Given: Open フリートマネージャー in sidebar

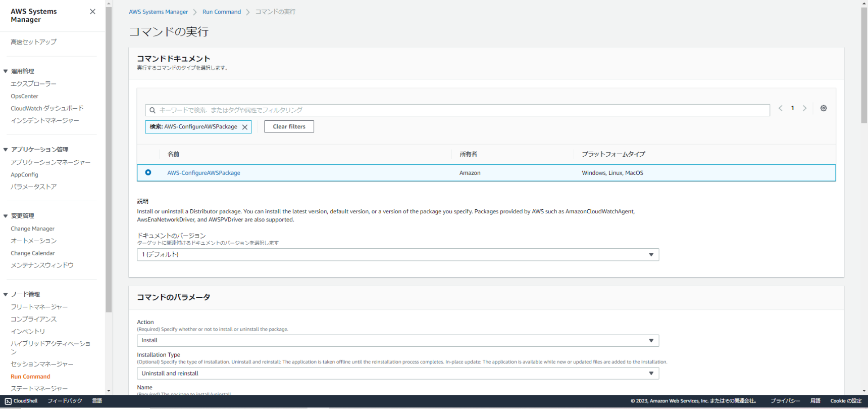Looking at the screenshot, I should pos(39,307).
